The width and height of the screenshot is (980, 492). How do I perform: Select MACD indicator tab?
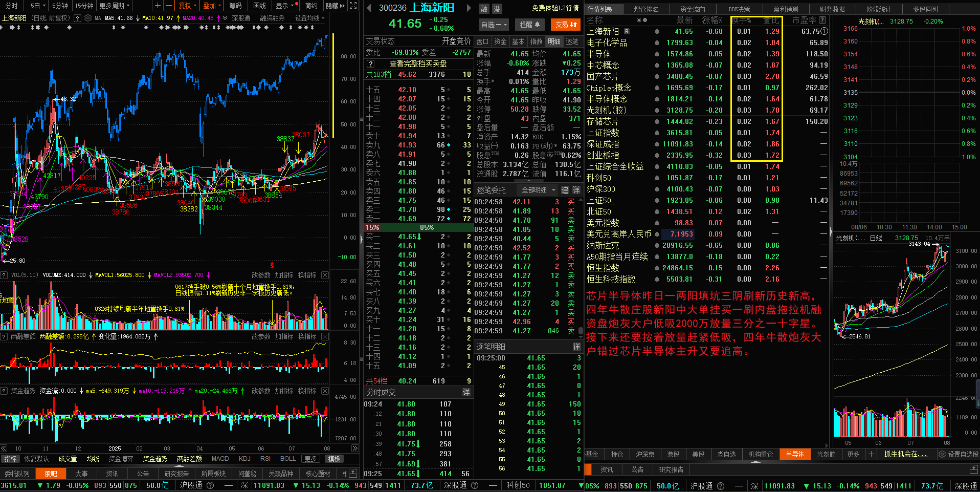pyautogui.click(x=220, y=459)
